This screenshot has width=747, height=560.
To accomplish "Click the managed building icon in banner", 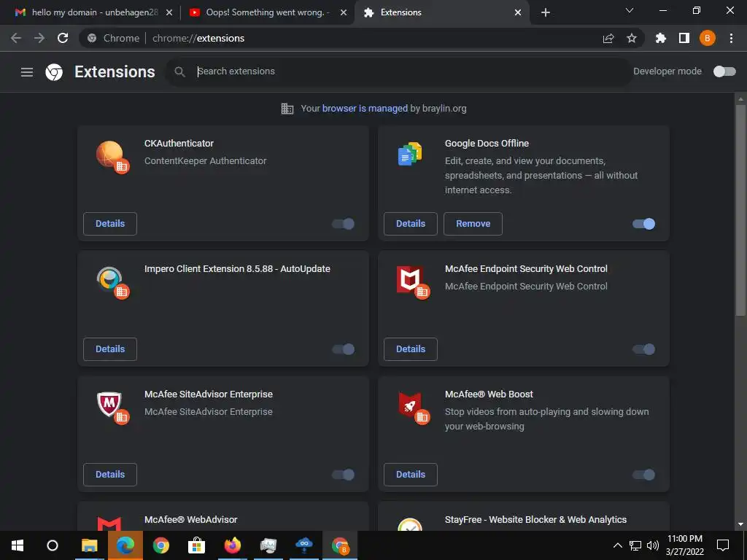I will (x=287, y=109).
